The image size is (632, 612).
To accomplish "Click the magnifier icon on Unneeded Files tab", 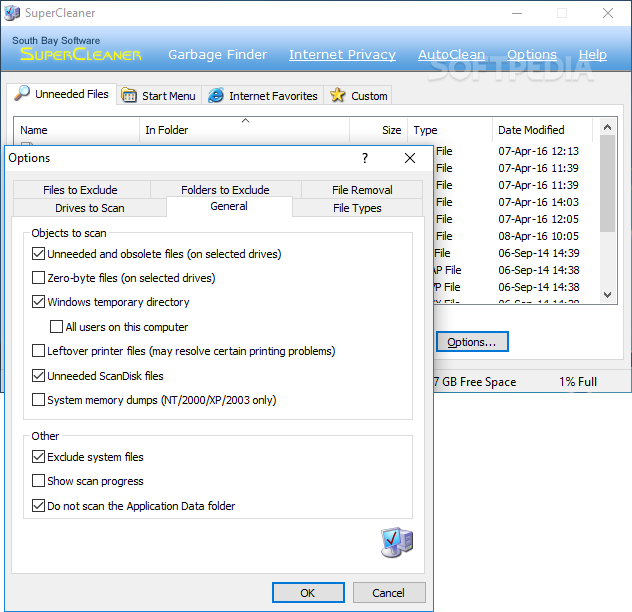I will [x=22, y=93].
